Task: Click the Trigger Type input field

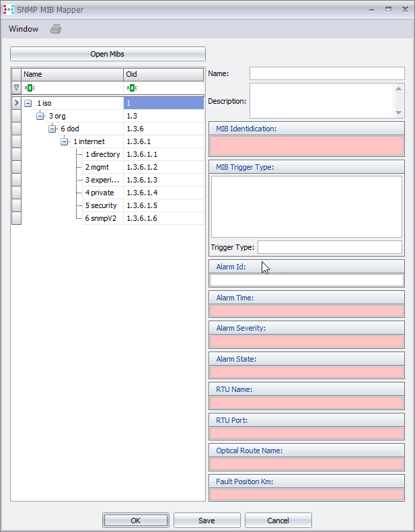Action: [330, 247]
